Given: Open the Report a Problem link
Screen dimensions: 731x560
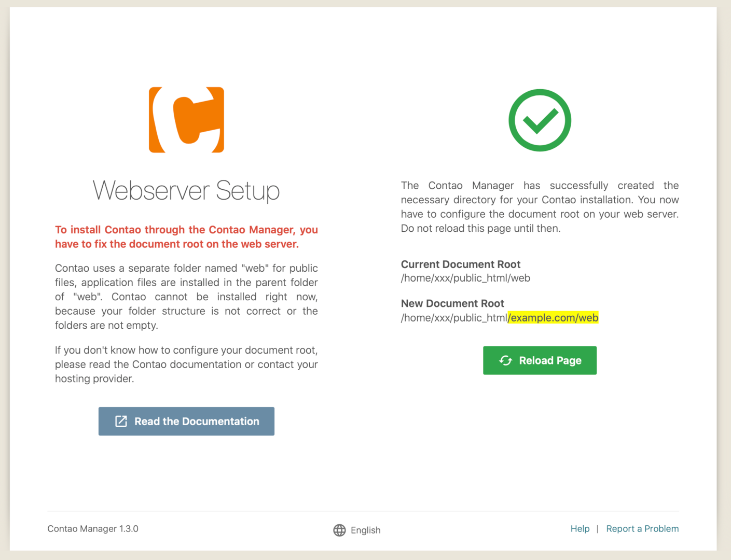Looking at the screenshot, I should (x=642, y=528).
